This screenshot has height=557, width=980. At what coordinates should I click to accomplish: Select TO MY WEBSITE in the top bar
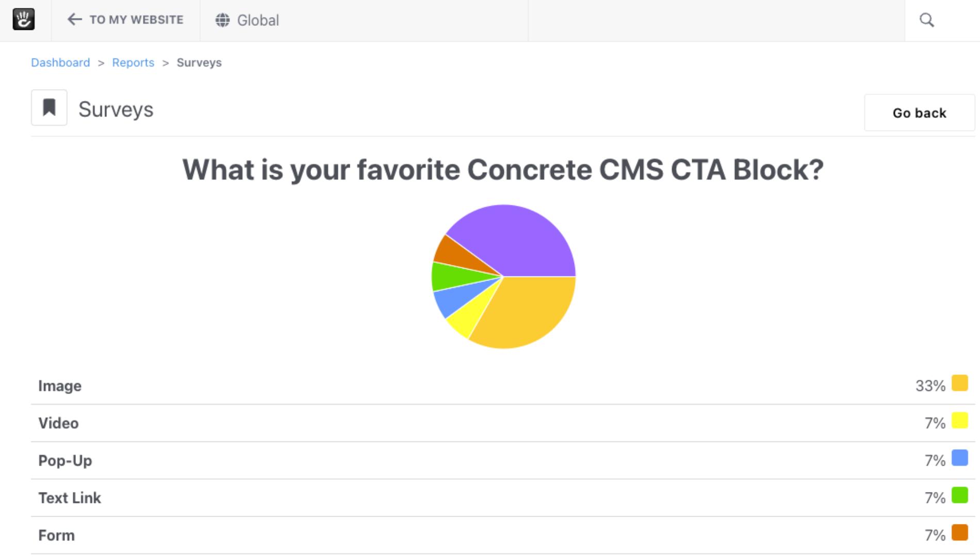pyautogui.click(x=136, y=20)
